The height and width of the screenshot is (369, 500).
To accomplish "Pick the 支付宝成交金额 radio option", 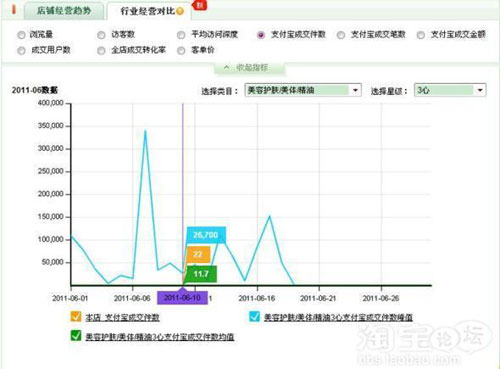I will pyautogui.click(x=421, y=35).
